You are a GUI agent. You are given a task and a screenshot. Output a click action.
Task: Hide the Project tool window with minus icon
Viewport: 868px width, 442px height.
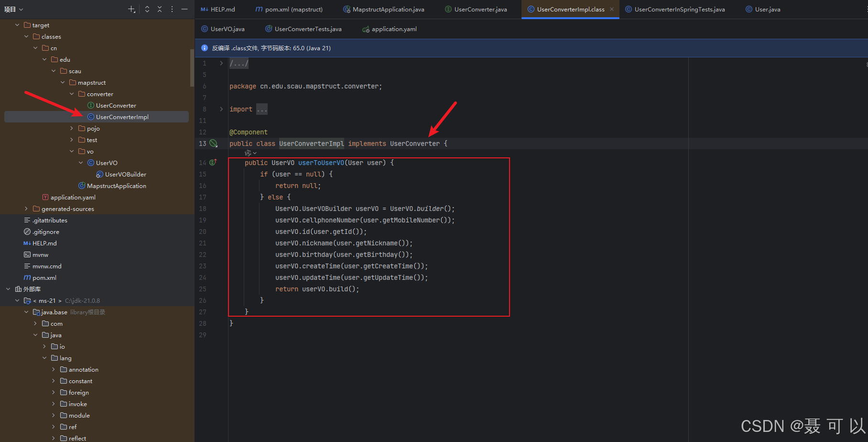(x=184, y=9)
